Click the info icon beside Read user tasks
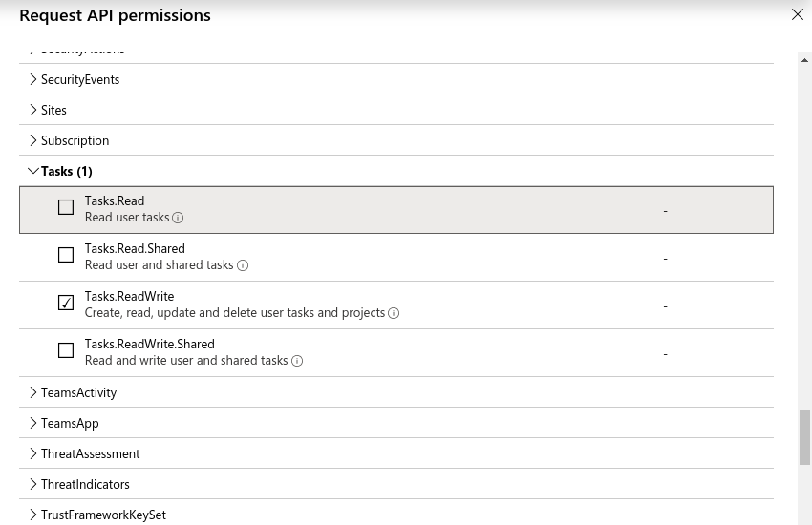This screenshot has width=812, height=525. tap(179, 218)
